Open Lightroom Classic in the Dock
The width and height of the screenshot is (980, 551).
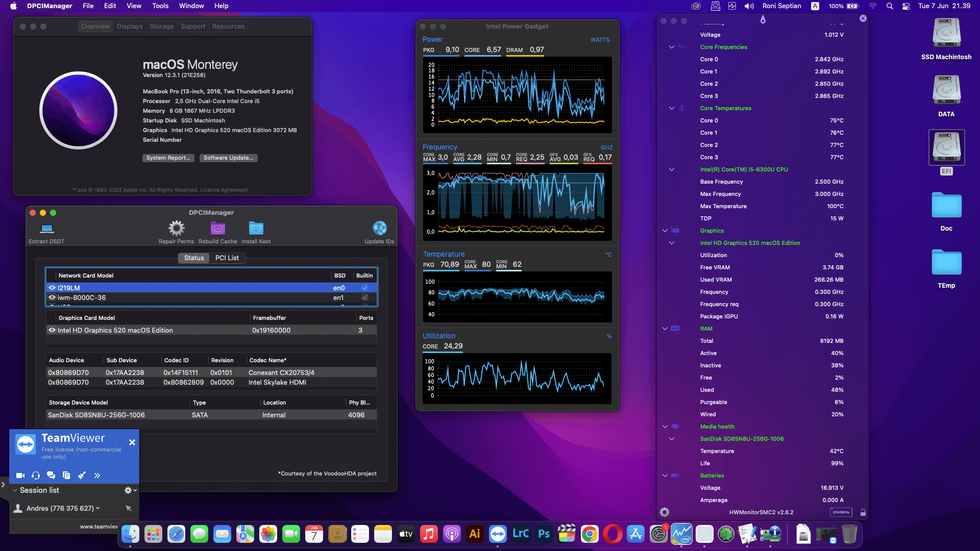521,534
